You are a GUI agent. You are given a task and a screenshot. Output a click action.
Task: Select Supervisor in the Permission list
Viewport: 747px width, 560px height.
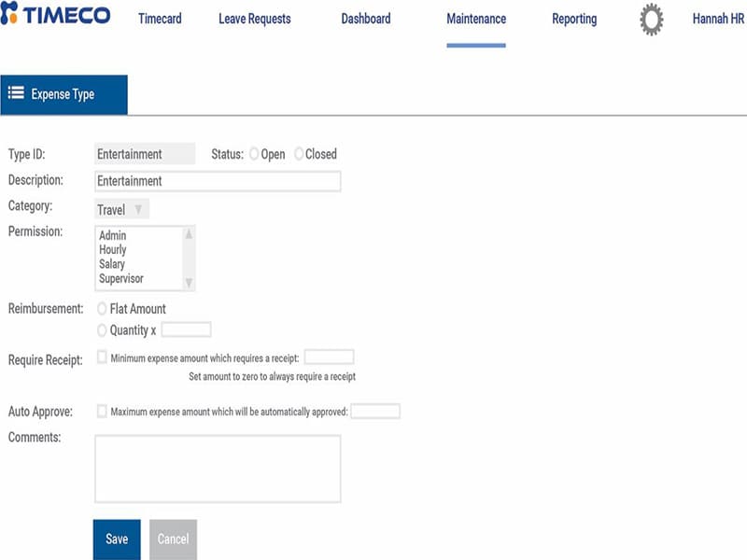tap(121, 278)
